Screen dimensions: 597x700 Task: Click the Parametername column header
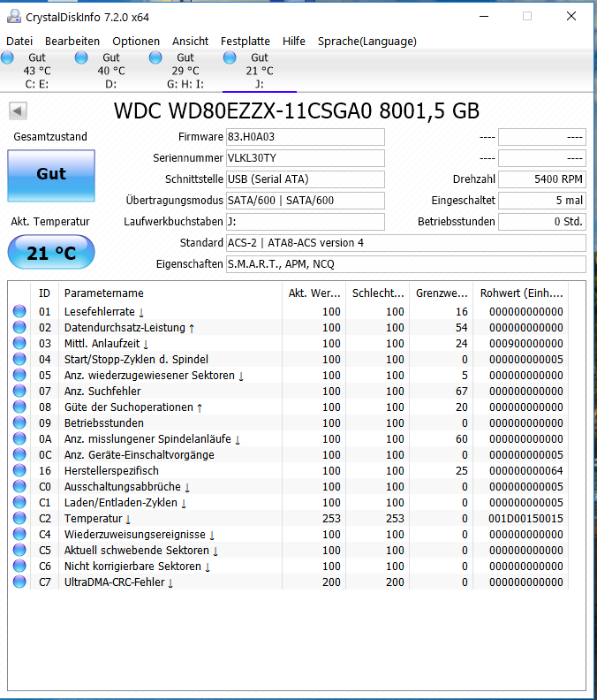tap(170, 293)
